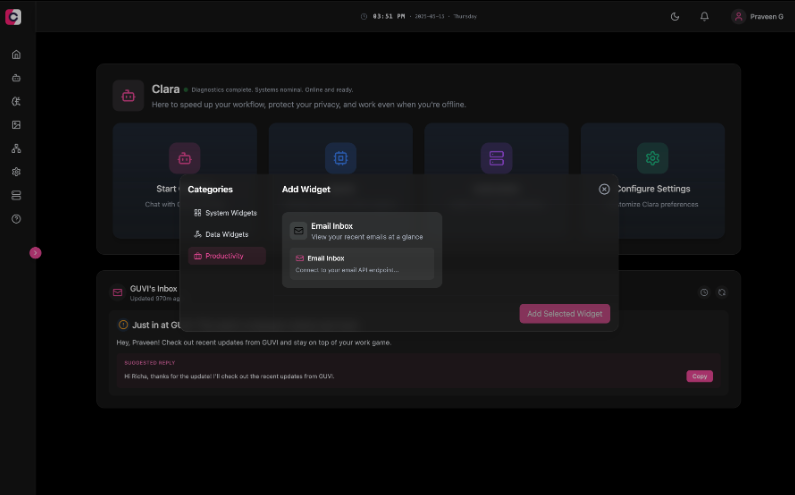
Task: Select the System Widgets category
Action: pyautogui.click(x=227, y=213)
